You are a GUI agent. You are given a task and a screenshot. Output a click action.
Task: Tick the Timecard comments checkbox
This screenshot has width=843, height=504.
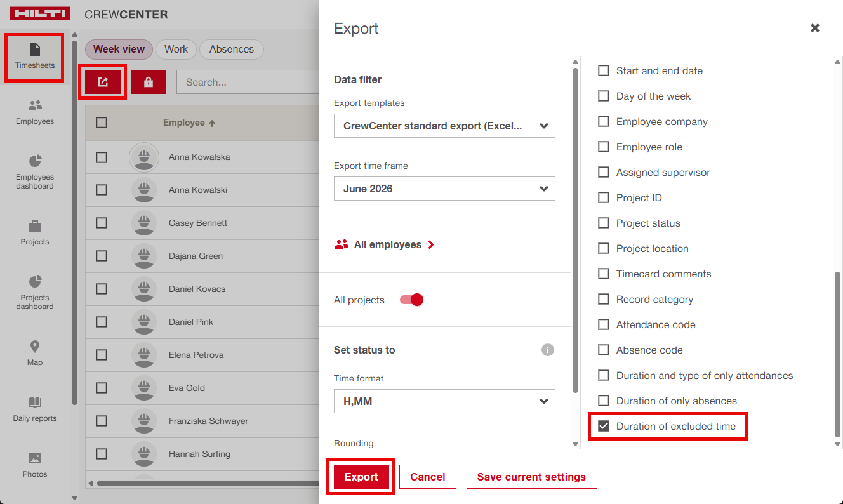coord(604,274)
